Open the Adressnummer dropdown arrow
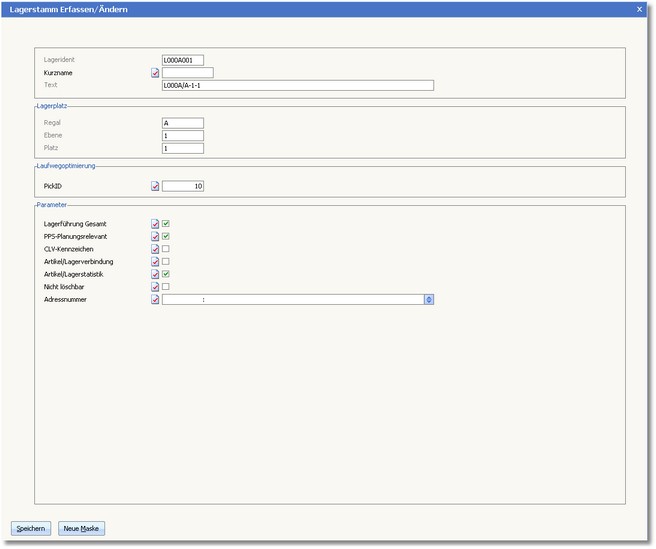656x549 pixels. [428, 299]
